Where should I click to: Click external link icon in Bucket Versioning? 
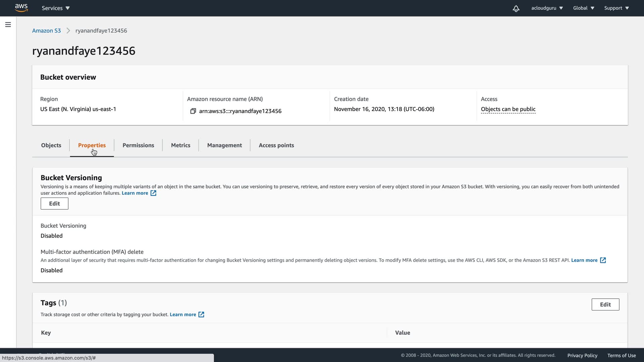[153, 193]
